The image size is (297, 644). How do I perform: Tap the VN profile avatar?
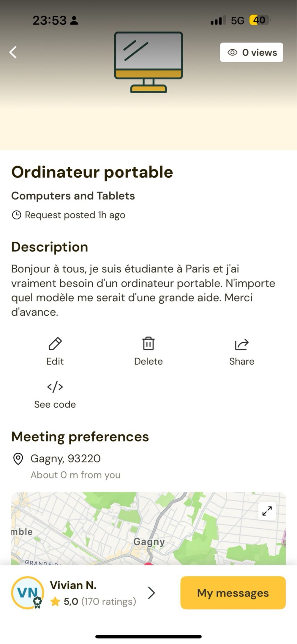28,593
